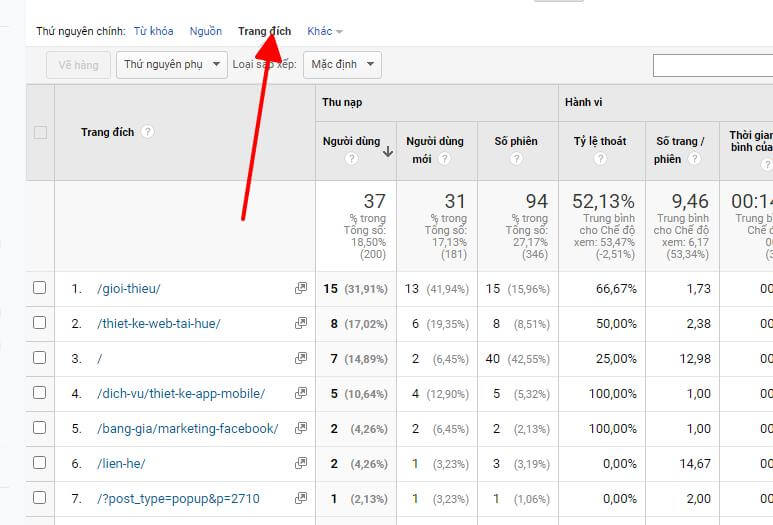Open the /lien-he/ link
773x525 pixels.
tap(121, 463)
